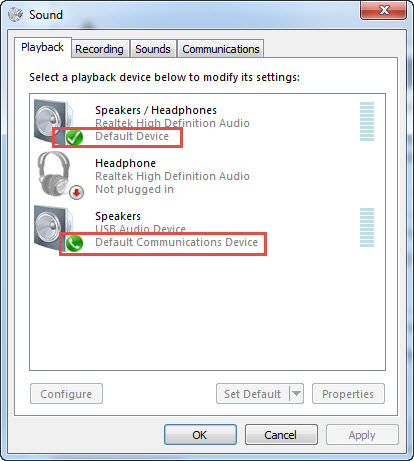
Task: Close the Sound dialog window
Action: 384,10
